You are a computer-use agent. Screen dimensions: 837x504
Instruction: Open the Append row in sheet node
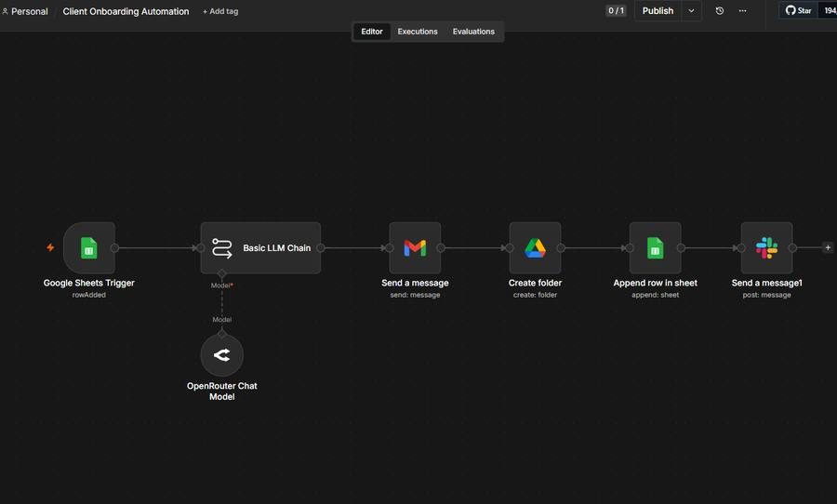pyautogui.click(x=655, y=248)
